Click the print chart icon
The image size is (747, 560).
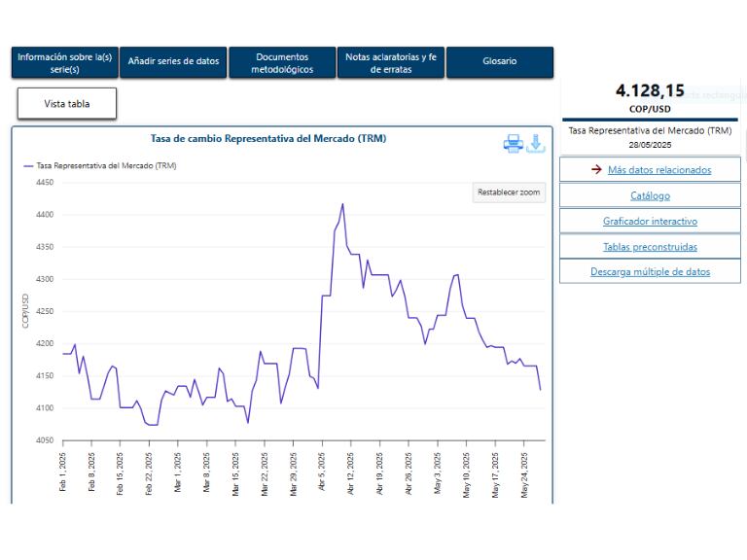pos(513,144)
